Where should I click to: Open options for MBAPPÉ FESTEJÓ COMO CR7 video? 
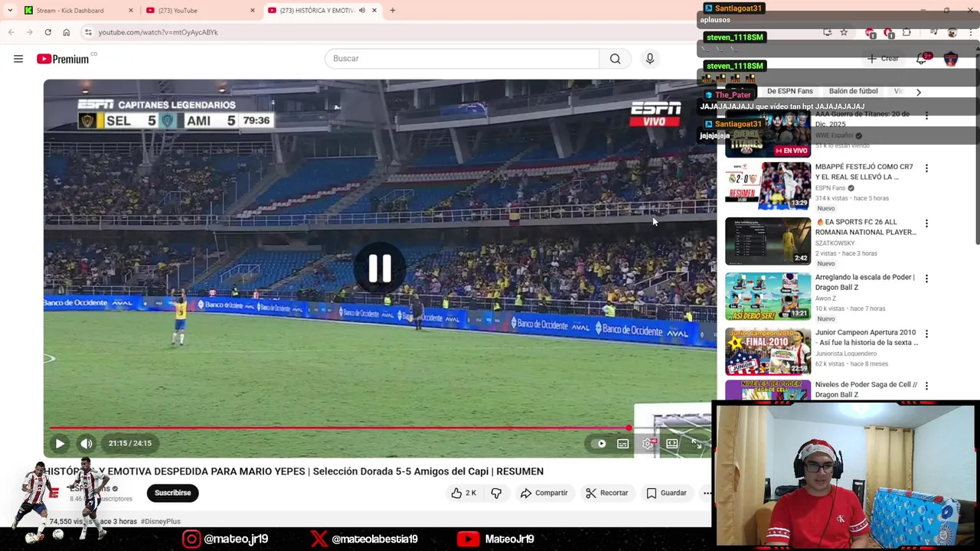[926, 168]
